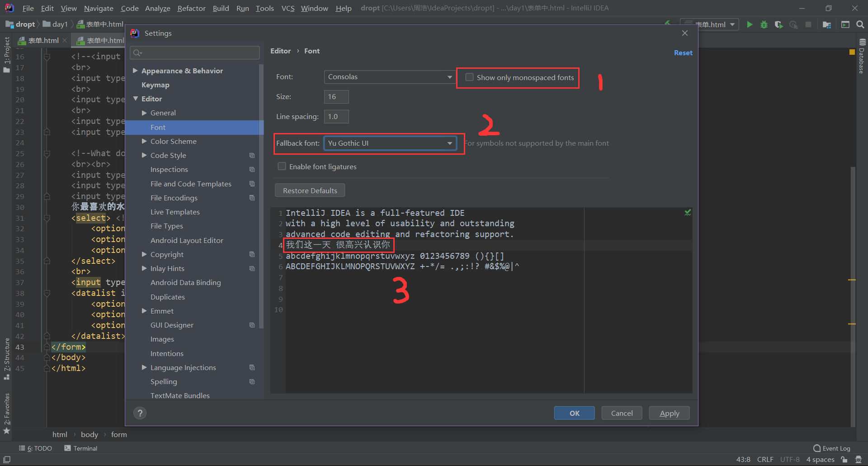
Task: Open the Navigate menu
Action: tap(99, 8)
